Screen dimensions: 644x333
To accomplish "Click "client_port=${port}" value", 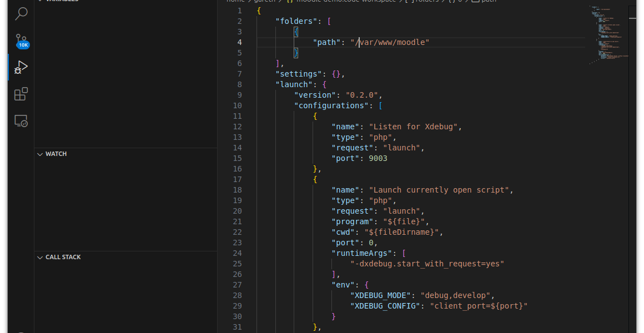I will tap(479, 306).
